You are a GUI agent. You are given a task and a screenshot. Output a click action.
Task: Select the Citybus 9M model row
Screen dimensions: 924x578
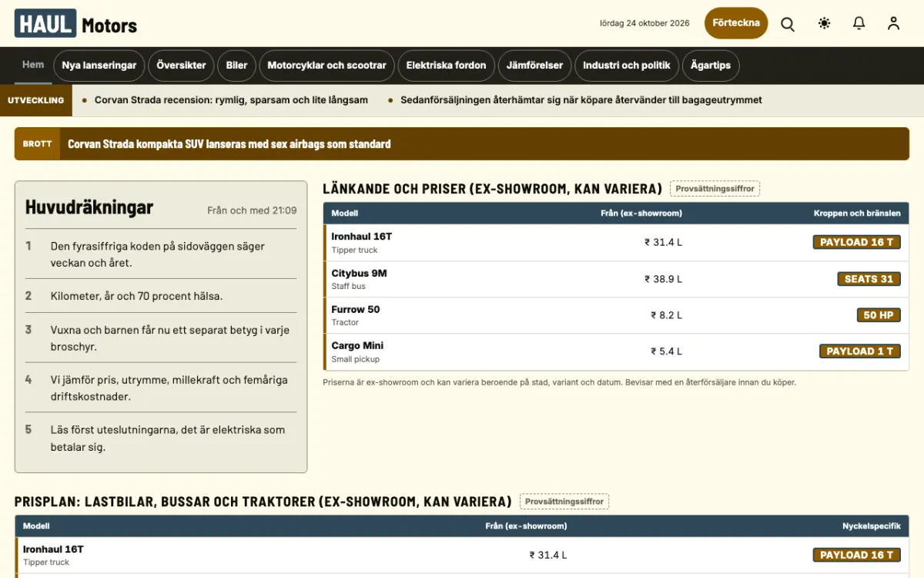(616, 279)
